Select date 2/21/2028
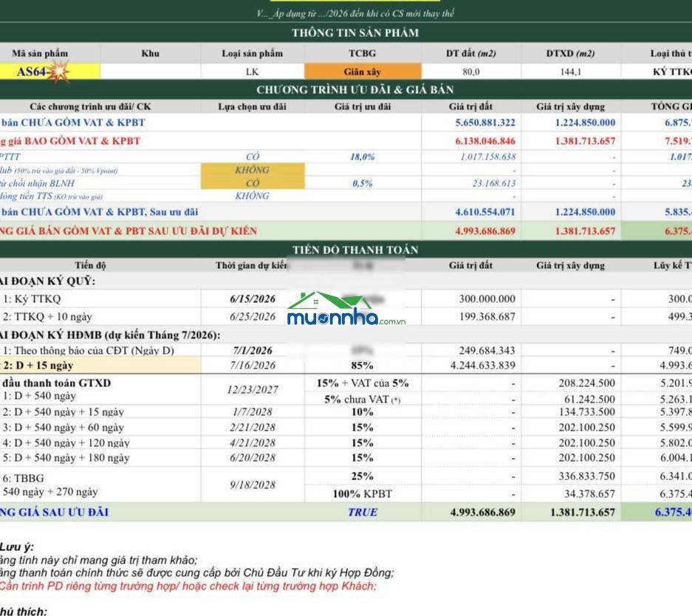The width and height of the screenshot is (692, 616). click(x=253, y=427)
